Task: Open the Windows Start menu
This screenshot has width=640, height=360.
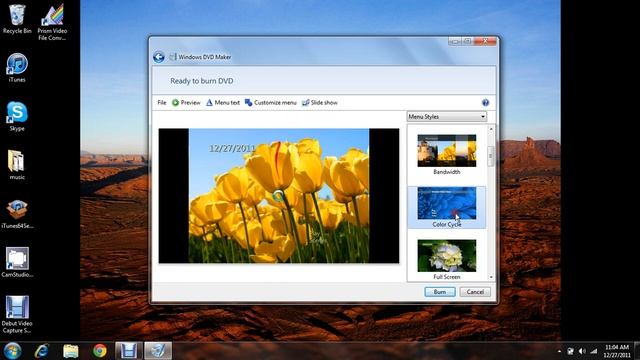Action: [12, 351]
